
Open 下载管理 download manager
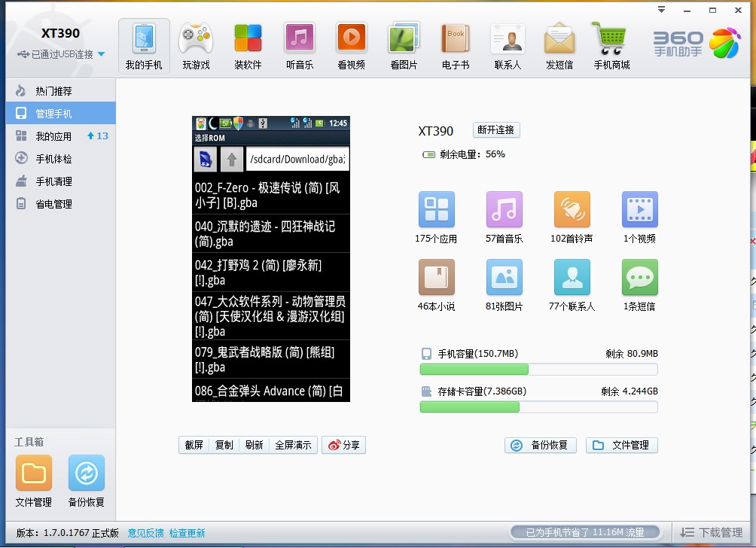pos(711,532)
